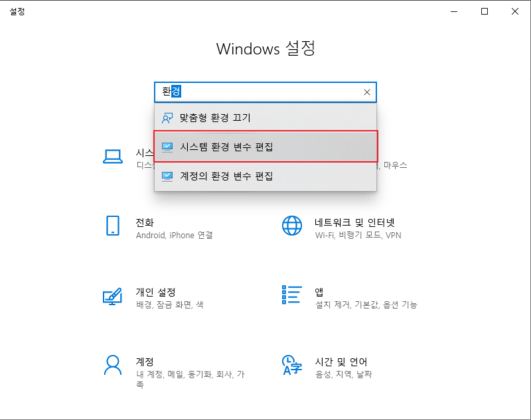This screenshot has width=531, height=420.
Task: Click the 개인 설정 paintbrush icon
Action: [x=112, y=295]
